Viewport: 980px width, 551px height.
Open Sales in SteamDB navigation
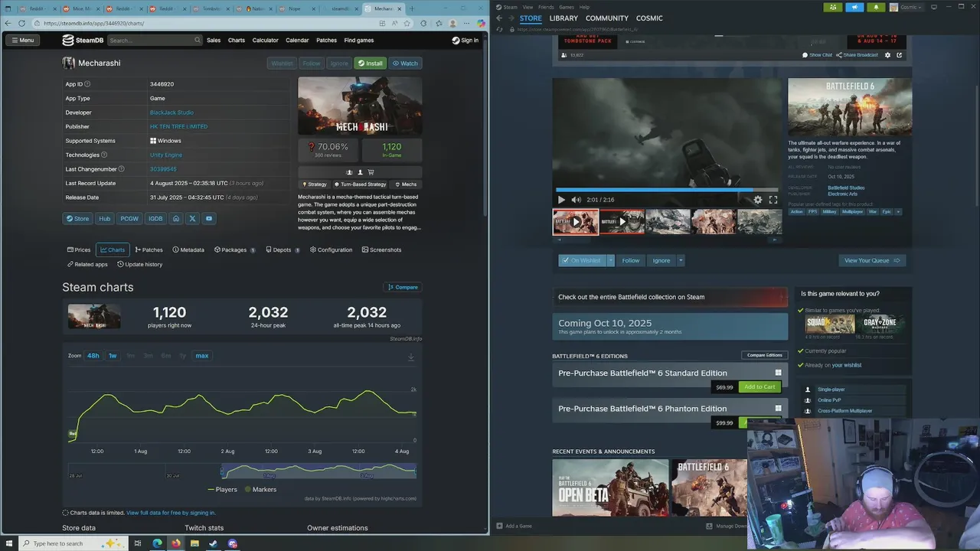214,40
